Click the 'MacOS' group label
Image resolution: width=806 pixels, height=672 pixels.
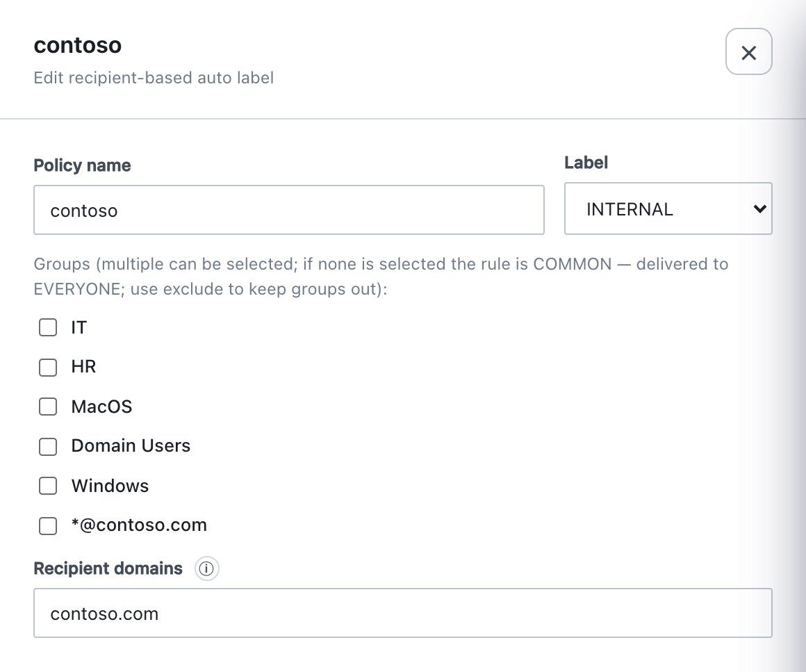tap(101, 407)
